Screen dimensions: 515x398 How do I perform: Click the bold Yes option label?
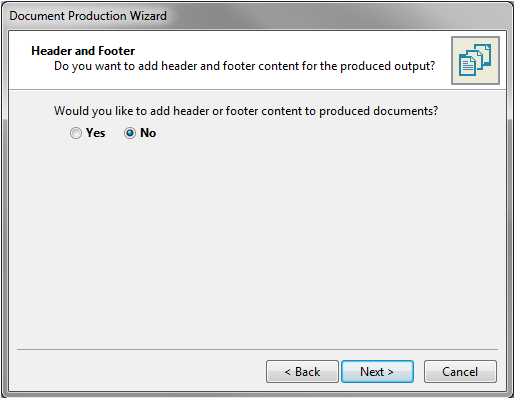tap(96, 133)
